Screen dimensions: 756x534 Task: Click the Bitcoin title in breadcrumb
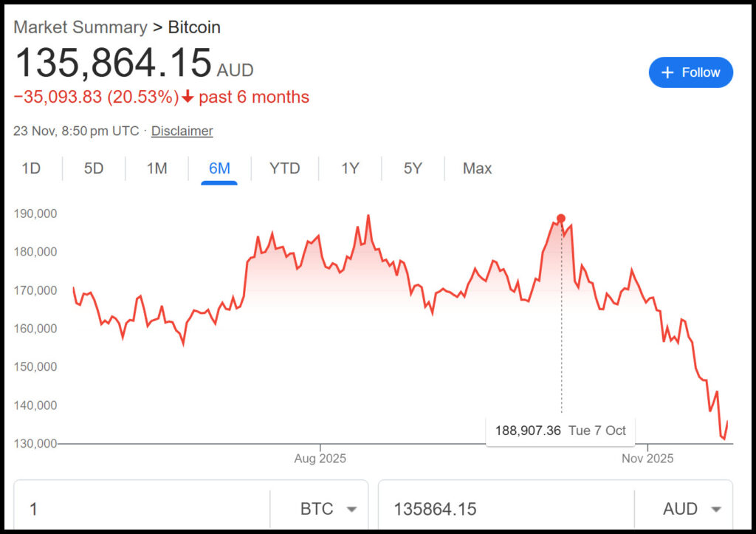pyautogui.click(x=194, y=27)
